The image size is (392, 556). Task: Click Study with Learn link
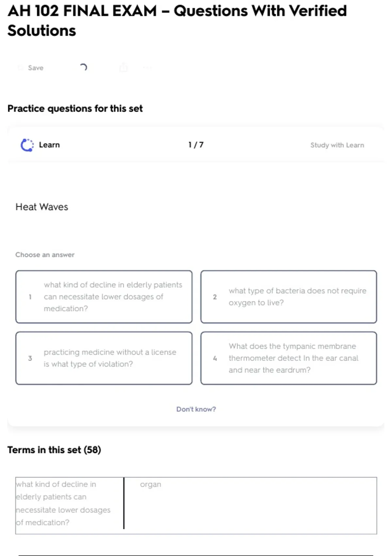337,145
